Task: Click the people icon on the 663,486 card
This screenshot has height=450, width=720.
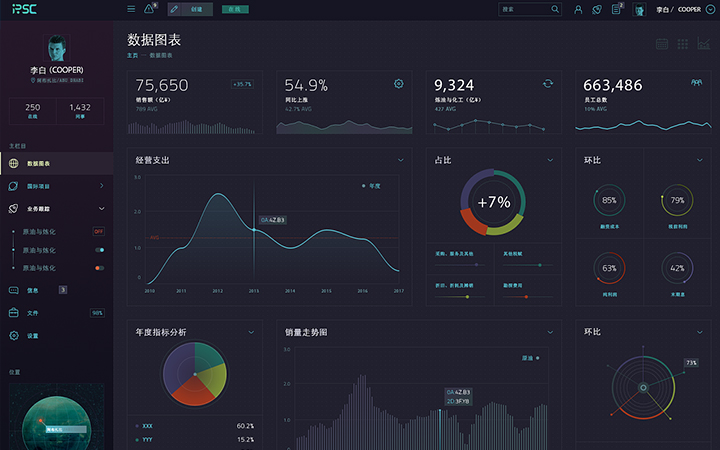Action: (x=697, y=82)
